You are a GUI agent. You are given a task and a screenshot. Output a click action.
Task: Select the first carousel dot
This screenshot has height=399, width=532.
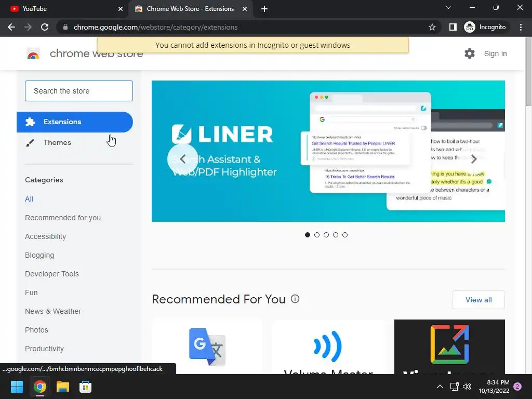point(308,235)
